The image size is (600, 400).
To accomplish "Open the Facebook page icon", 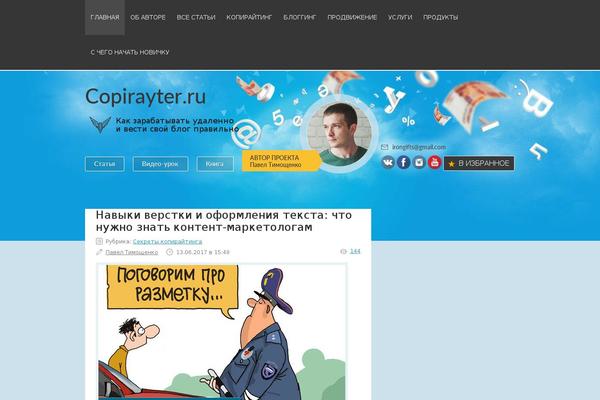I will (403, 162).
